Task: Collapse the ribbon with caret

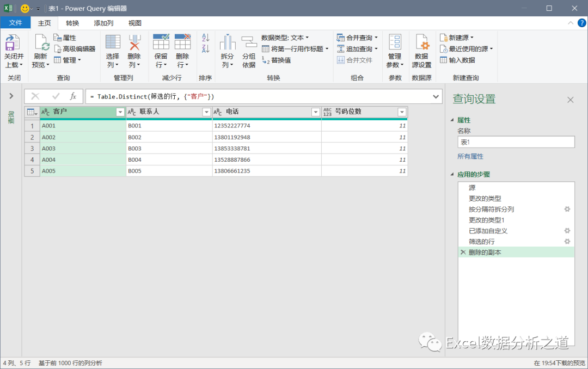Action: pyautogui.click(x=571, y=23)
